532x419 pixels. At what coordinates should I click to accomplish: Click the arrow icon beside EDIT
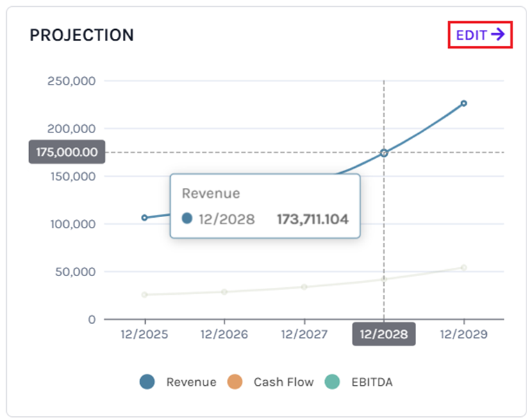(497, 35)
